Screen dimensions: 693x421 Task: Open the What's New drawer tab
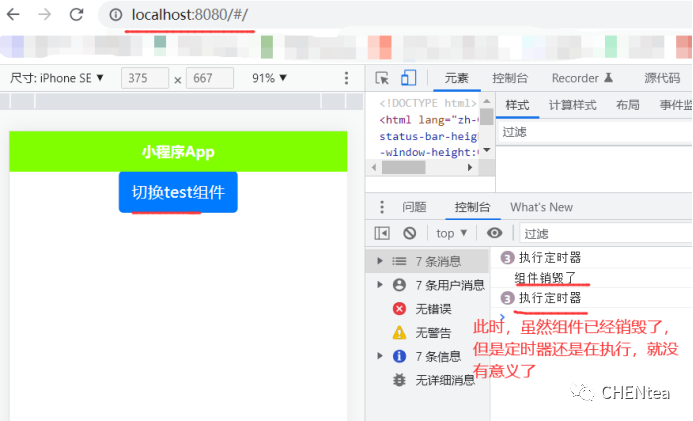tap(541, 207)
